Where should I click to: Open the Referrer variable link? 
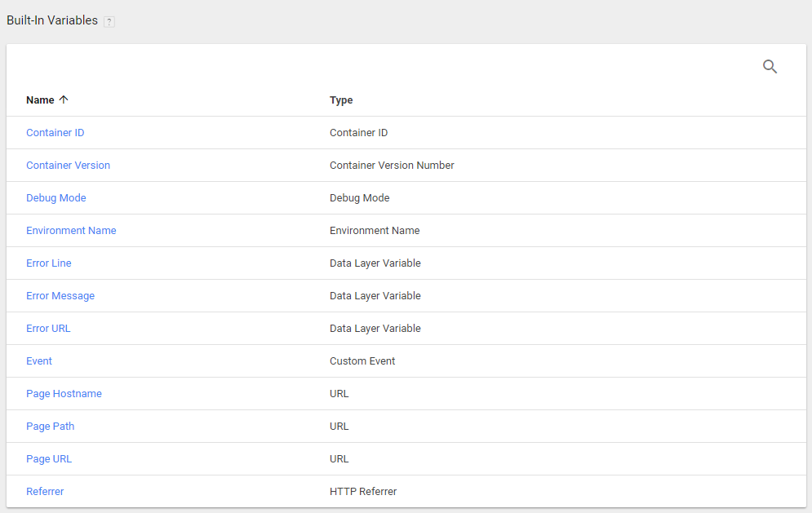45,492
